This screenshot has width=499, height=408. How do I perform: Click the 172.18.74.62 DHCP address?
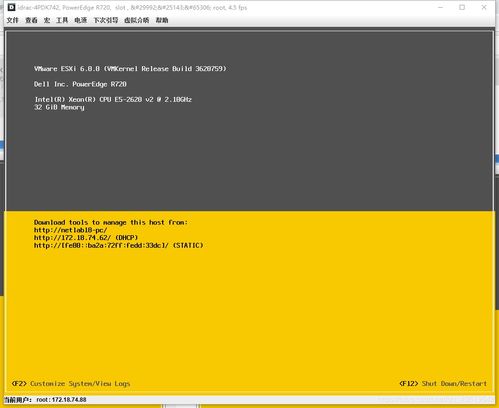[x=86, y=238]
